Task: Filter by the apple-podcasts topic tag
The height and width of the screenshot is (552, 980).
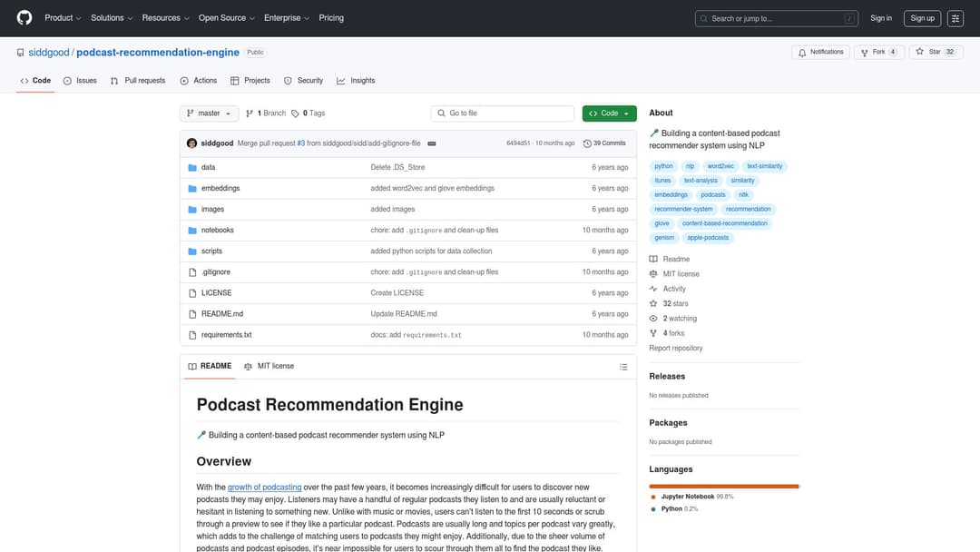Action: [x=708, y=238]
